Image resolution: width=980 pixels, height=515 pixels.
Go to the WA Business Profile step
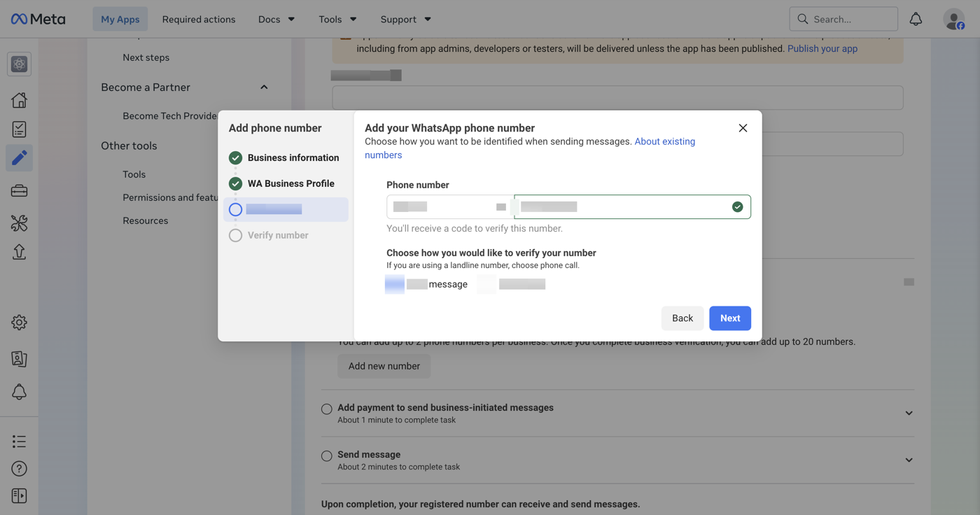[x=291, y=184]
